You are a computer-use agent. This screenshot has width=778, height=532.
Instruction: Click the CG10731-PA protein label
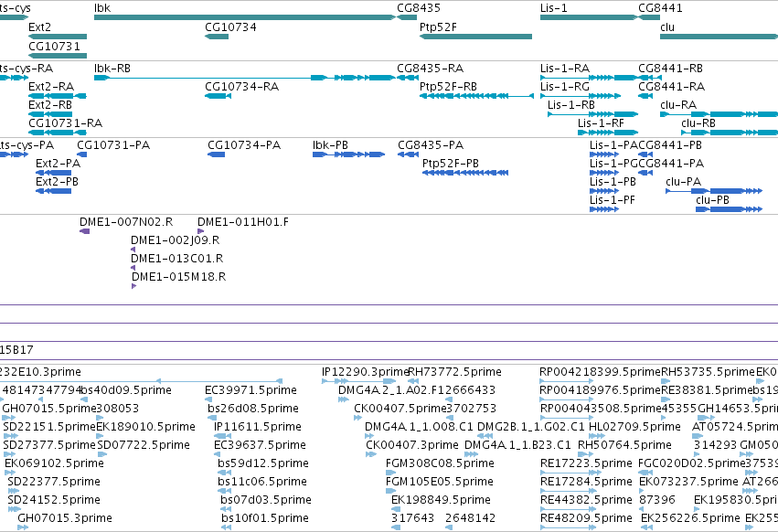[113, 145]
